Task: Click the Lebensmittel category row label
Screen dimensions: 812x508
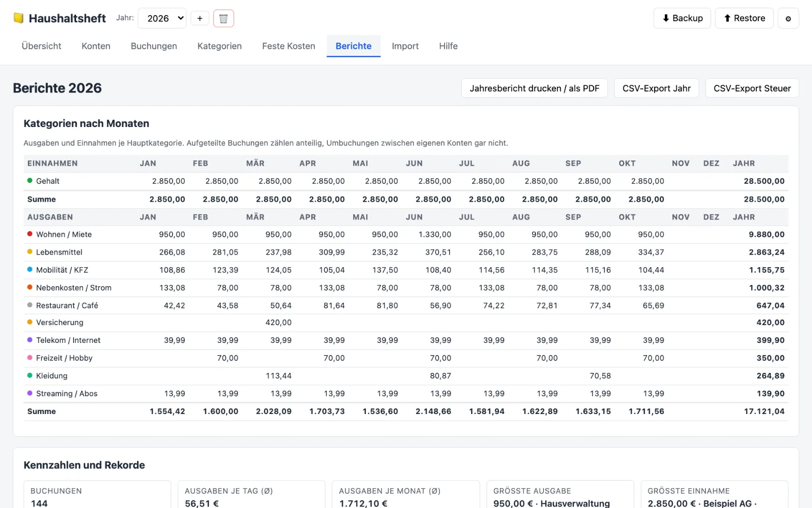Action: coord(59,252)
